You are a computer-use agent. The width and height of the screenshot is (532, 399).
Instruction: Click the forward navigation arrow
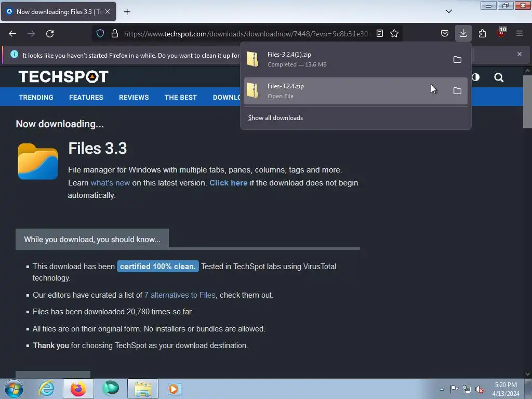click(x=31, y=34)
